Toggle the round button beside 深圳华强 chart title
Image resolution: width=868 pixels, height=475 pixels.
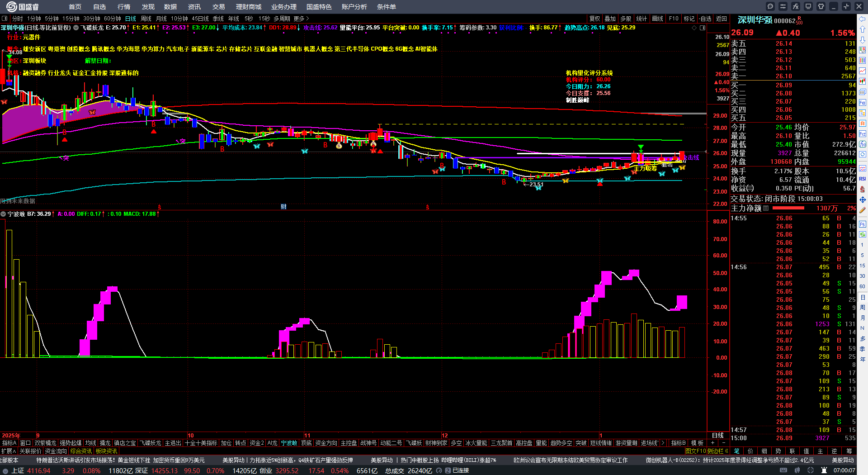[x=76, y=28]
